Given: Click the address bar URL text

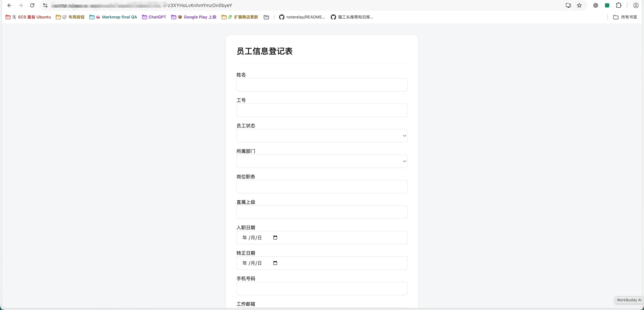Looking at the screenshot, I should pyautogui.click(x=142, y=5).
